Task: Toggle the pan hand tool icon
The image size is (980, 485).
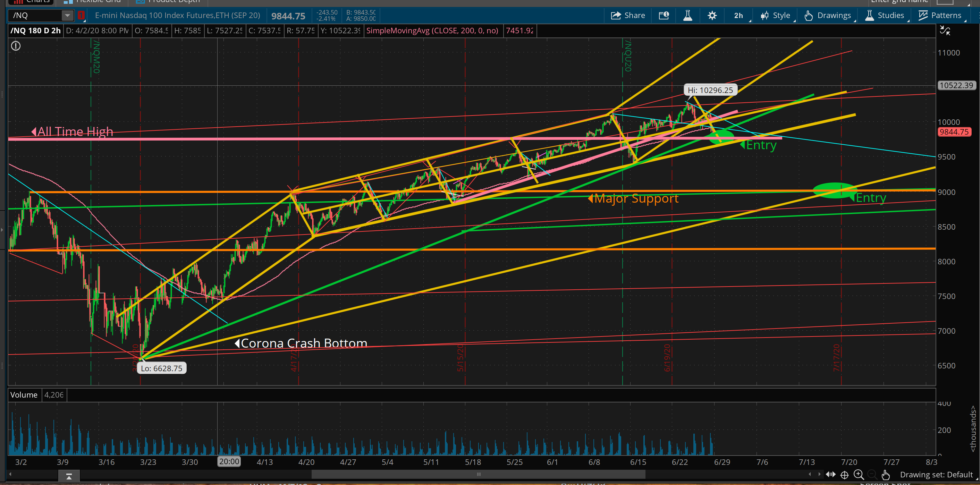Action: 886,474
